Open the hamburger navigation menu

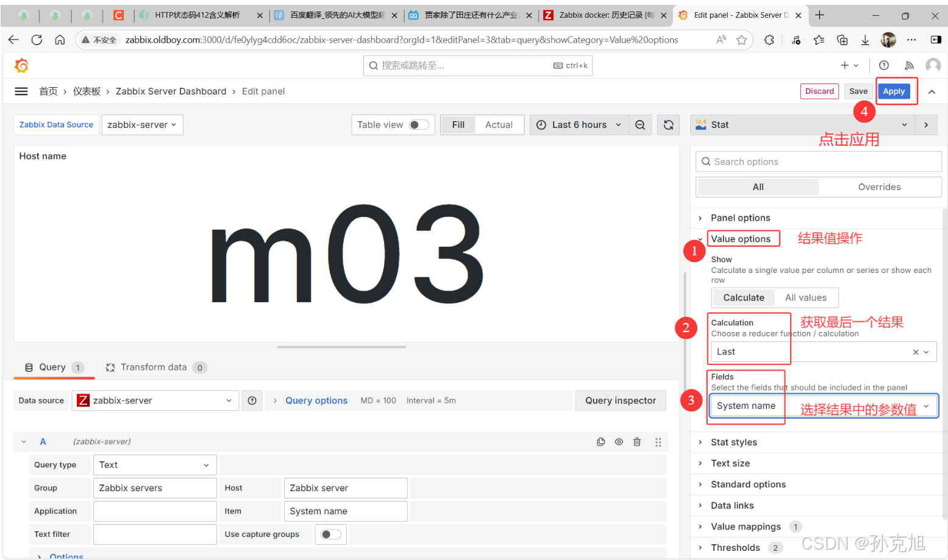click(x=21, y=91)
